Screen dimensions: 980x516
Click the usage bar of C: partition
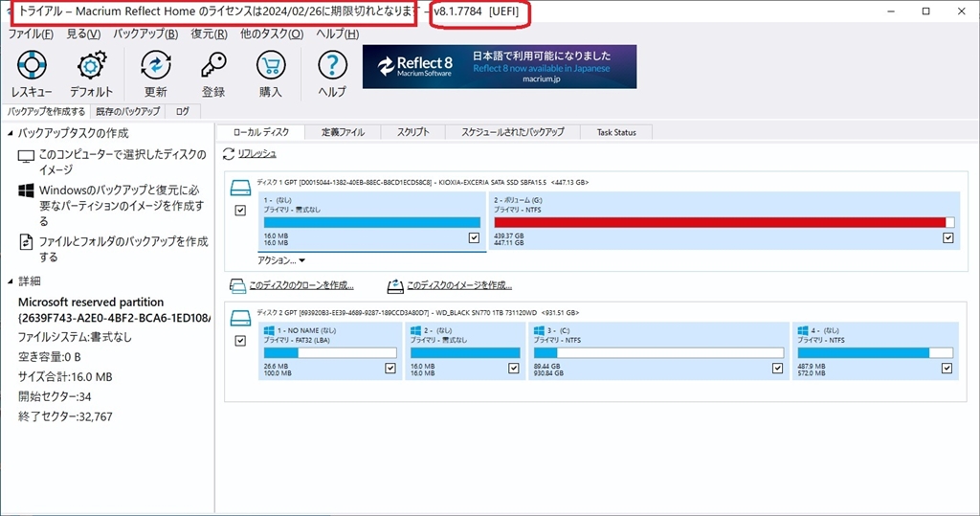point(658,352)
